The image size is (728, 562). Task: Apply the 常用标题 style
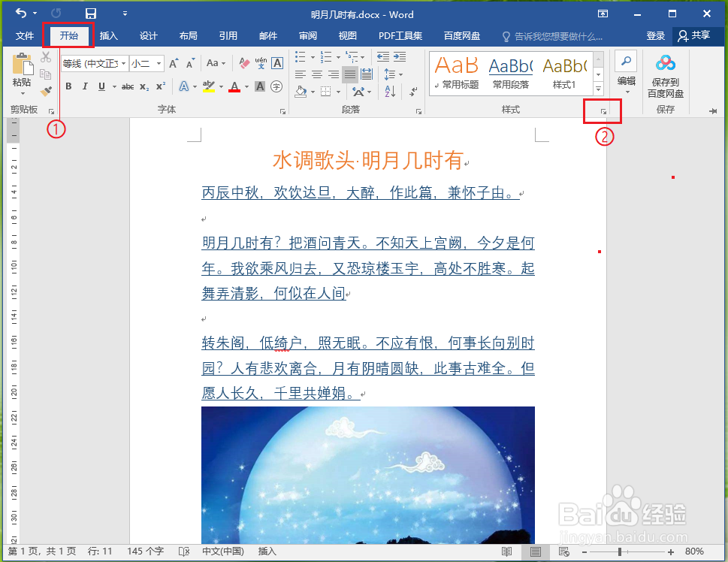click(457, 73)
